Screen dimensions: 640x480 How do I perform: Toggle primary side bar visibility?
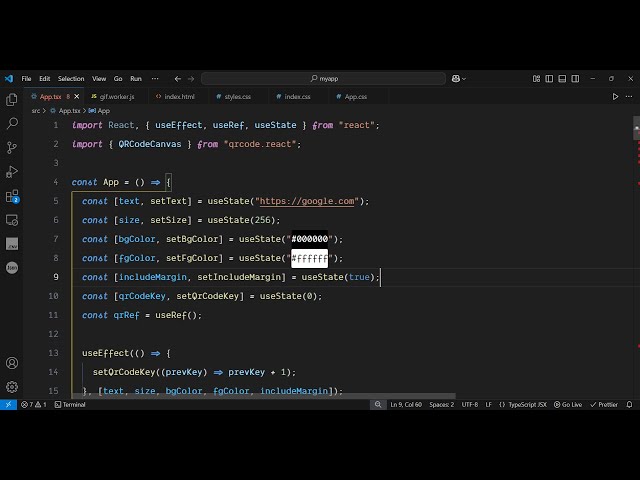[x=549, y=78]
